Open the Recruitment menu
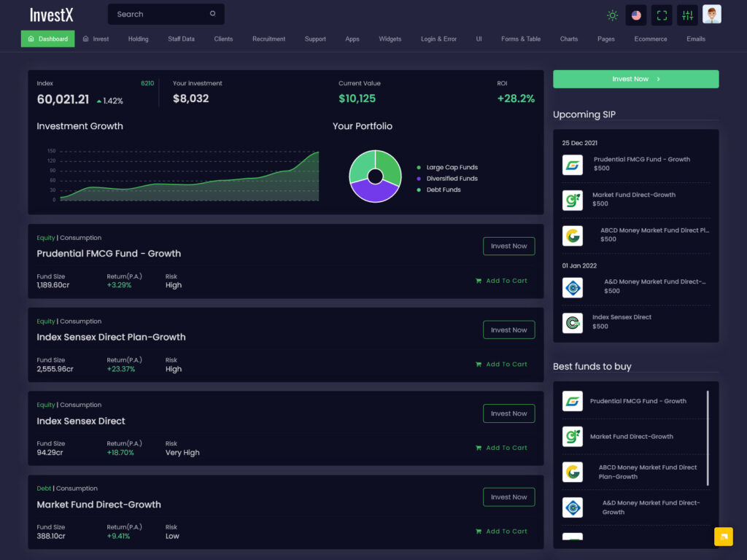This screenshot has width=747, height=560. (x=268, y=39)
